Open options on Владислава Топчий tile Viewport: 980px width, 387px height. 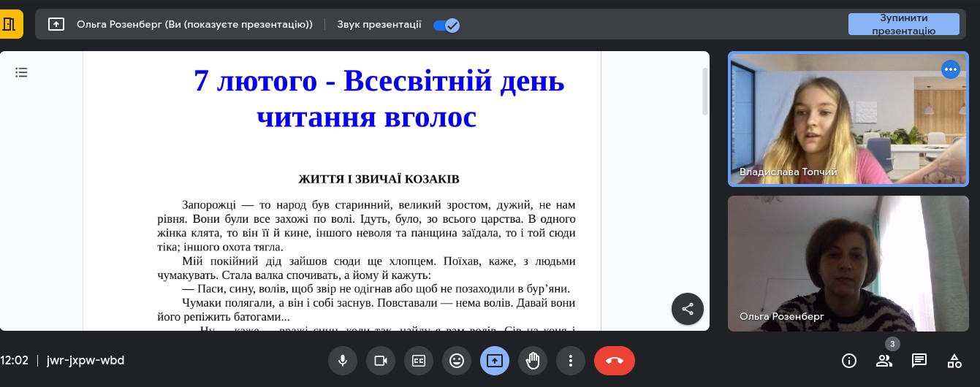click(950, 70)
